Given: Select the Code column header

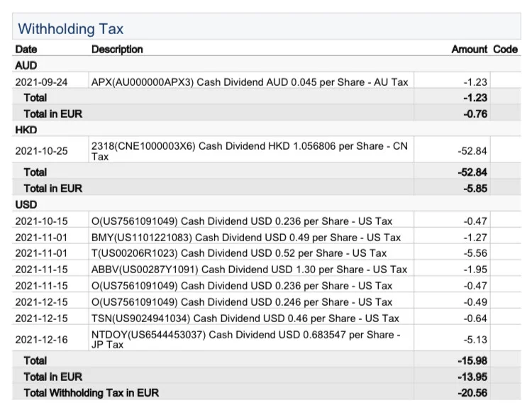Looking at the screenshot, I should (x=505, y=50).
